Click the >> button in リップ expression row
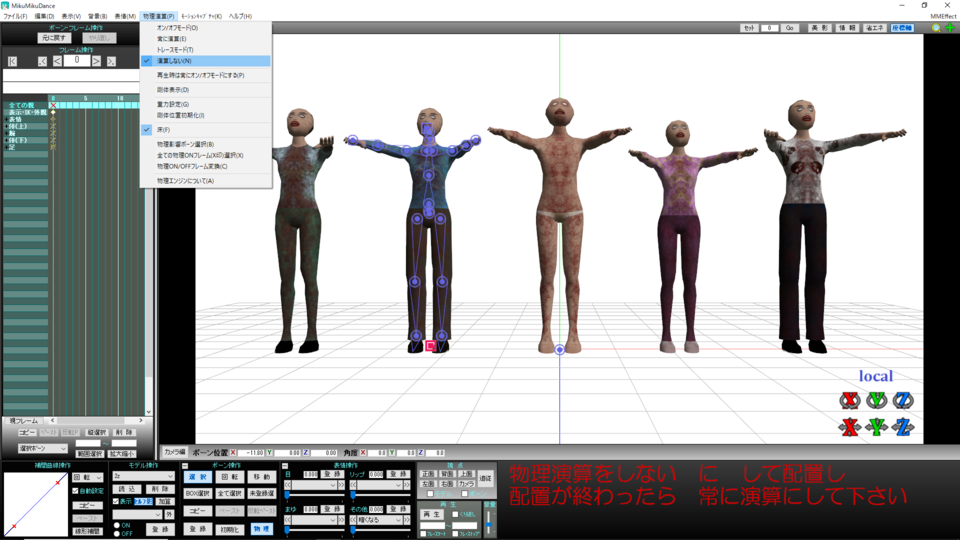960x540 pixels. [x=407, y=485]
